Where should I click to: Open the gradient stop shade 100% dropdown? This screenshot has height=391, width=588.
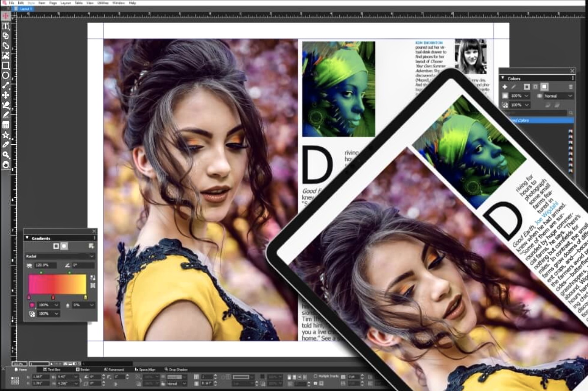tap(49, 305)
